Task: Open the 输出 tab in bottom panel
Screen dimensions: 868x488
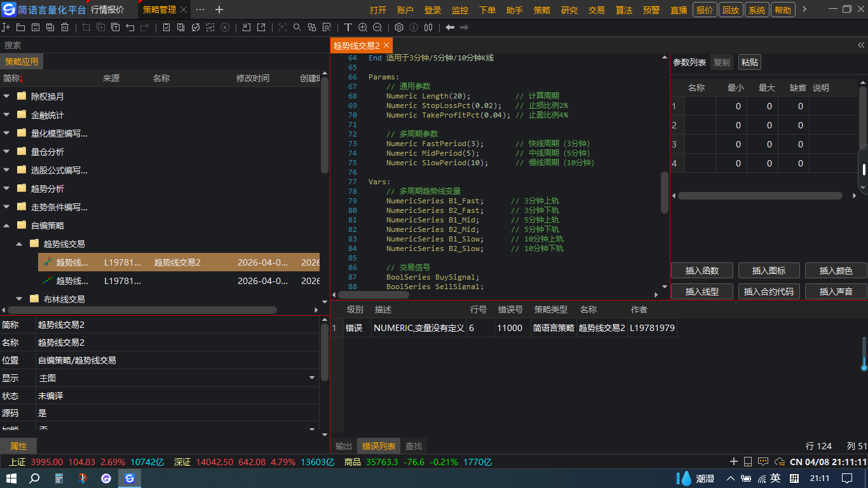Action: coord(344,446)
